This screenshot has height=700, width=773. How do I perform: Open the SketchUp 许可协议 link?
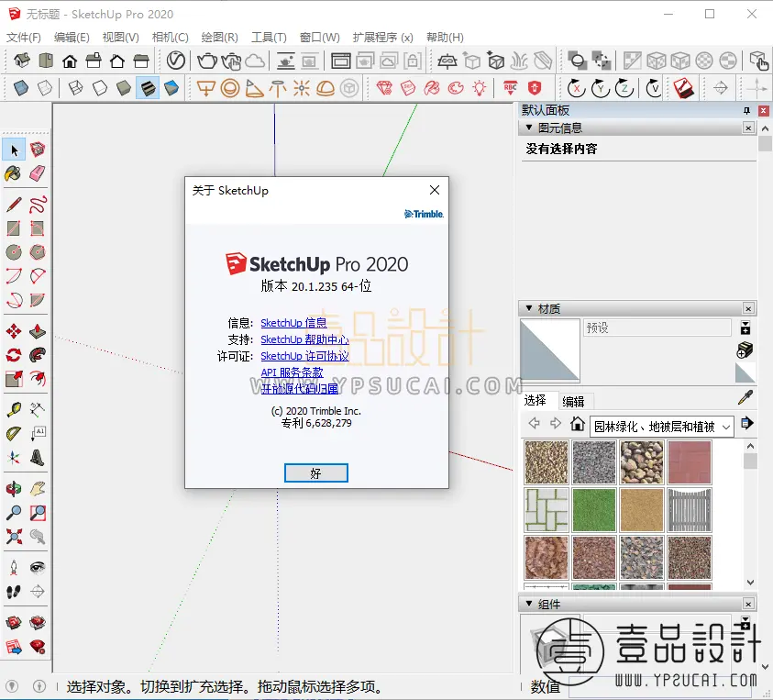(x=304, y=356)
